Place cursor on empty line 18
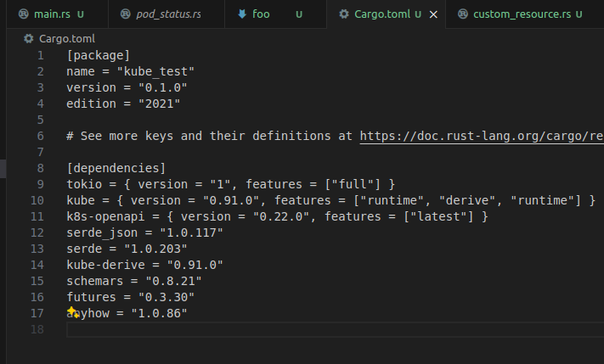The image size is (604, 364). (255, 329)
